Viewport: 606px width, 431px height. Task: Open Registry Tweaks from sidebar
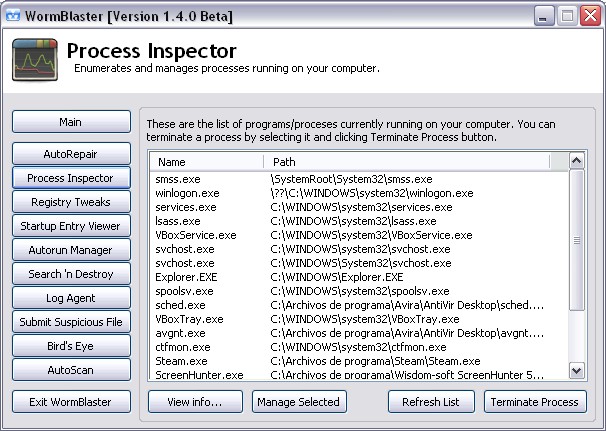71,202
